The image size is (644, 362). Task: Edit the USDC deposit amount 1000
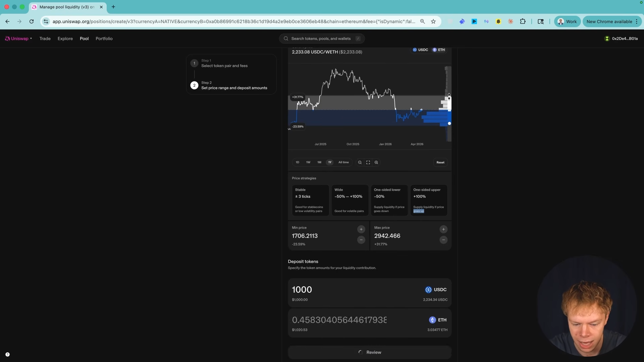tap(302, 290)
